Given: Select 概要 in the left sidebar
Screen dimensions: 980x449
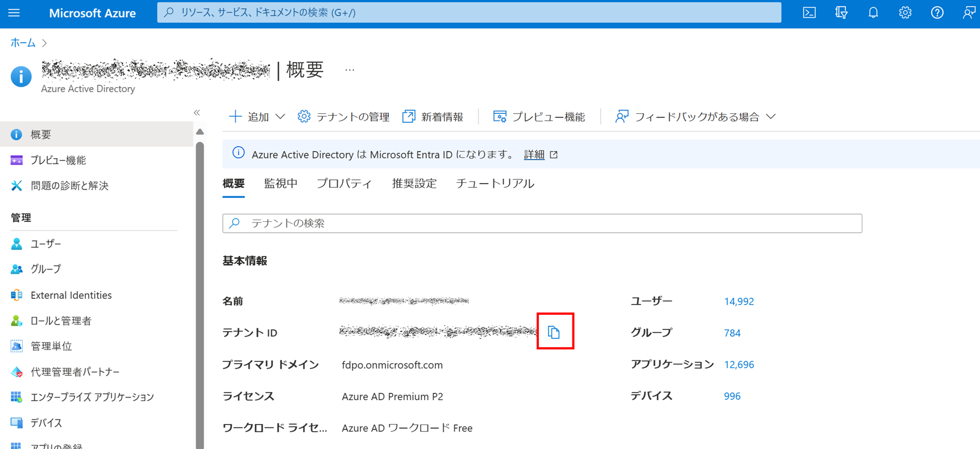Looking at the screenshot, I should point(97,134).
